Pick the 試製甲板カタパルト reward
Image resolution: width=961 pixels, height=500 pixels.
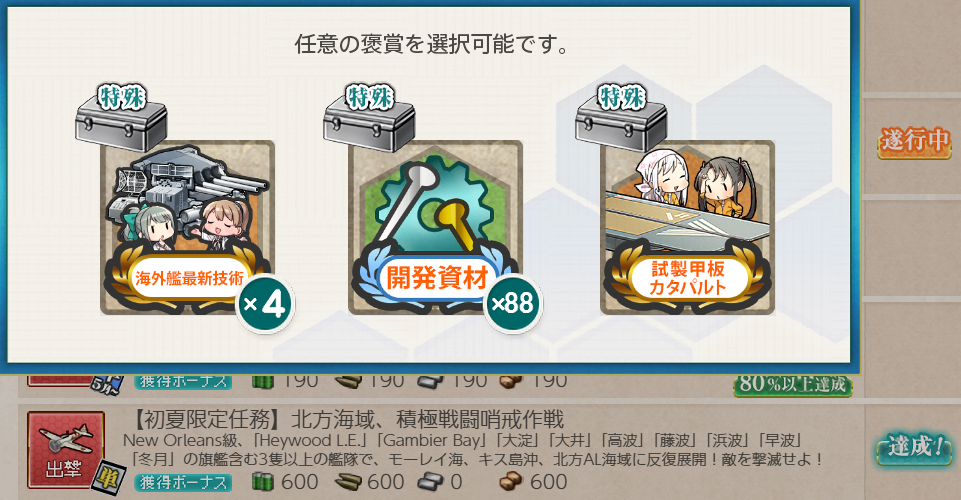pos(687,228)
